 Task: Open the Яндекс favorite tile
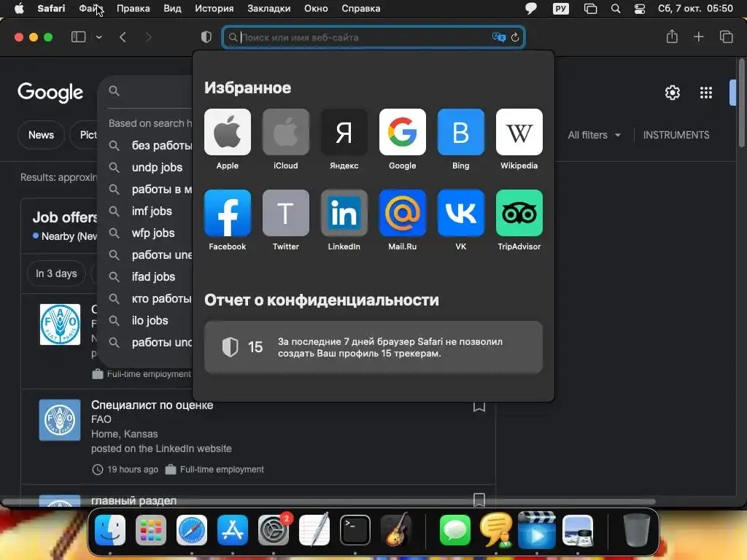pyautogui.click(x=344, y=132)
